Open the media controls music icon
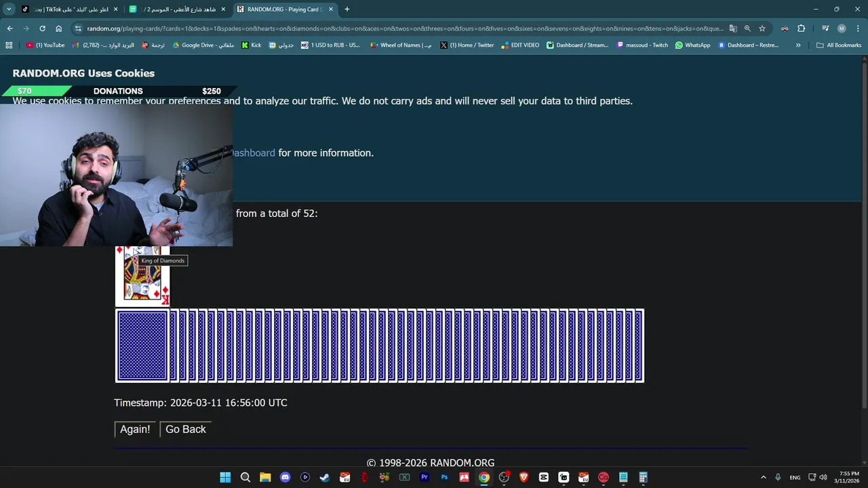868x488 pixels. [825, 28]
